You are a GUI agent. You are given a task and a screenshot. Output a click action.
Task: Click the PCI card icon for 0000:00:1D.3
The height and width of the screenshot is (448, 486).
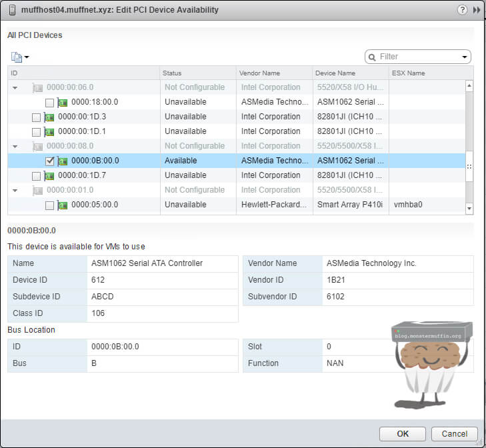(x=49, y=117)
